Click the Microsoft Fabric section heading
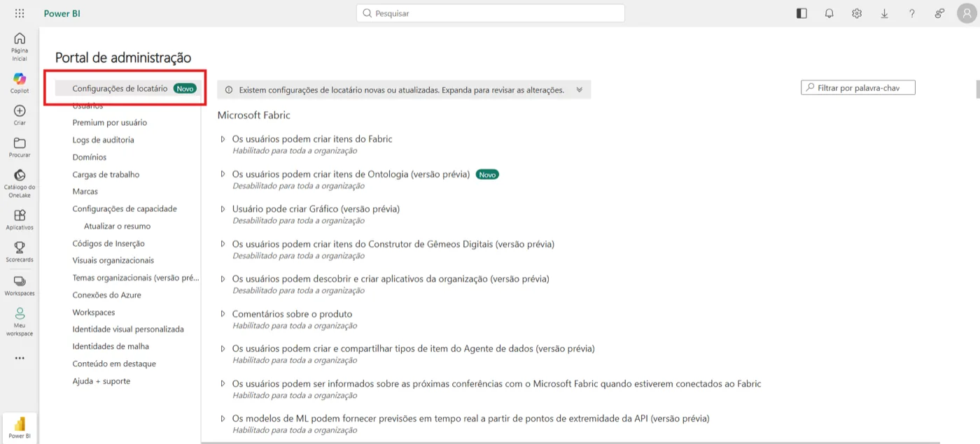Image resolution: width=980 pixels, height=444 pixels. pos(253,115)
